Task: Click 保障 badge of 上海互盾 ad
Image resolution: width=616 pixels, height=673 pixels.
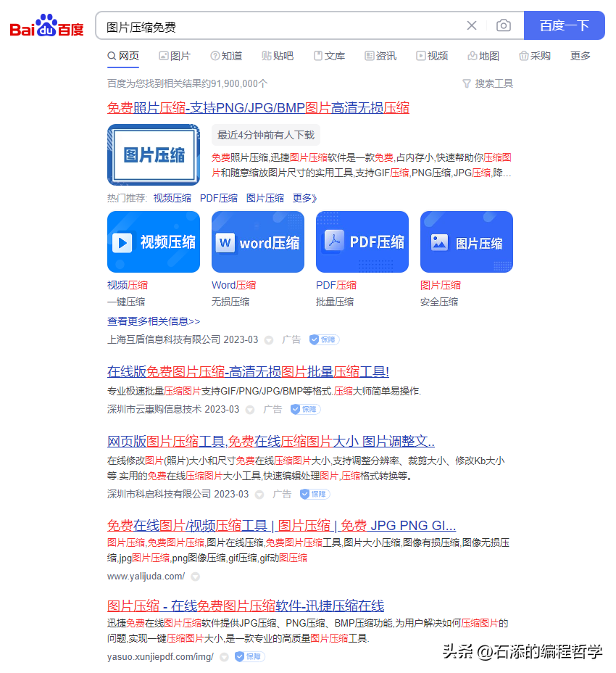Action: 324,340
